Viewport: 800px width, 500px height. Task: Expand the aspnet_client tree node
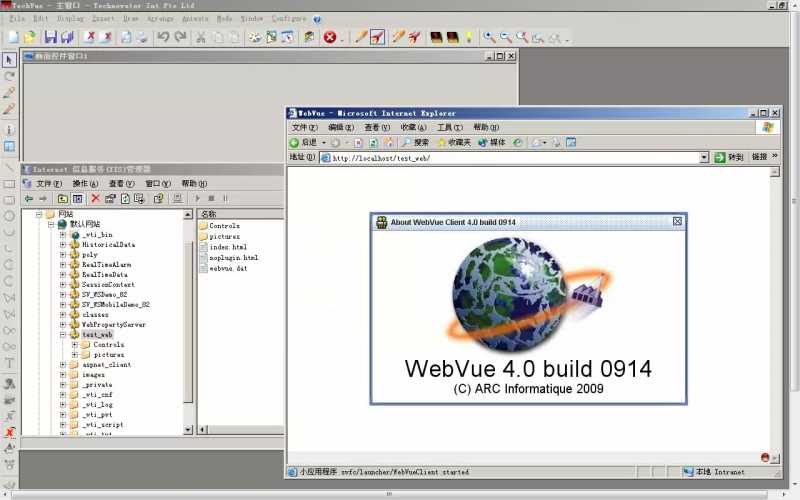pos(63,365)
